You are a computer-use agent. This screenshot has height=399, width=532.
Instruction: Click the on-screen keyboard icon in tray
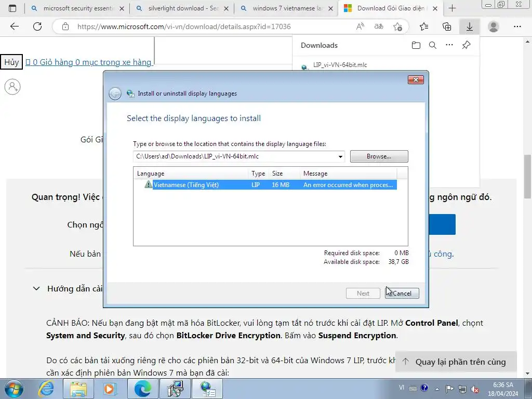tap(413, 389)
